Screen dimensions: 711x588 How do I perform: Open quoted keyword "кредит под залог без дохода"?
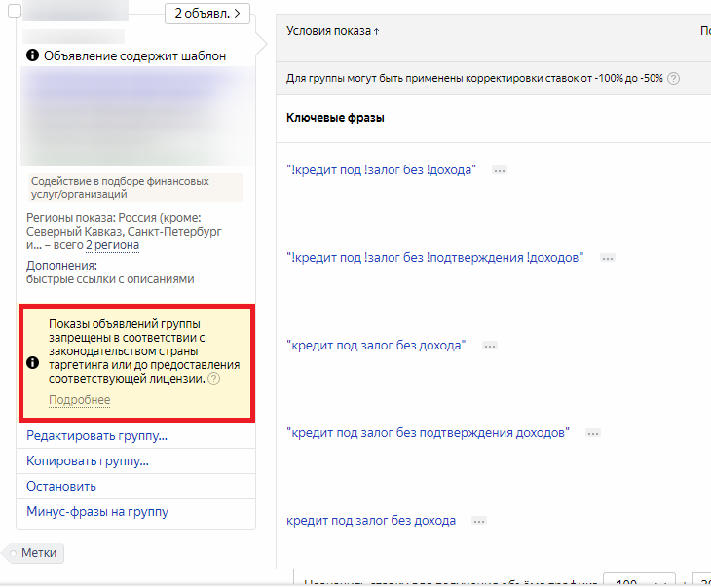pos(376,346)
